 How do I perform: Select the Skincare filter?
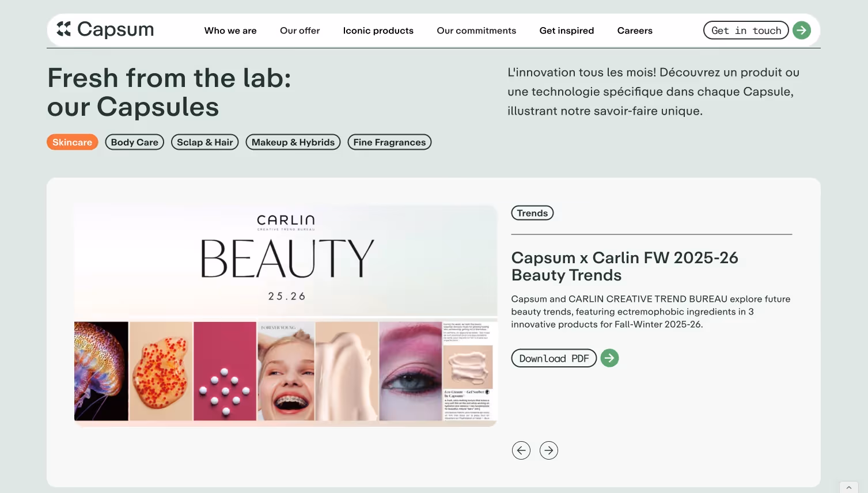pyautogui.click(x=73, y=142)
